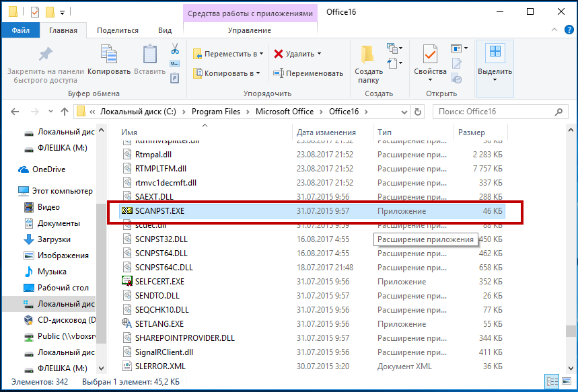Switch to Поделиться tab
578x392 pixels.
click(x=118, y=30)
